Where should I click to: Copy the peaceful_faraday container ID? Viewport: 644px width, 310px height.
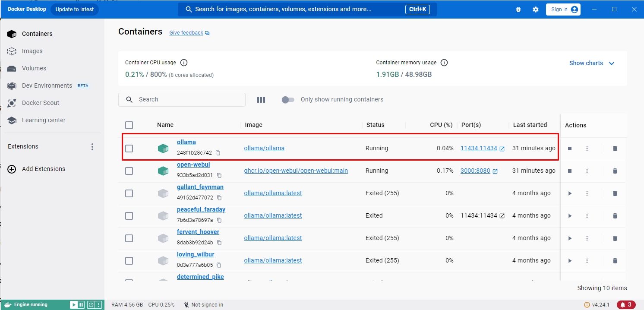point(219,220)
